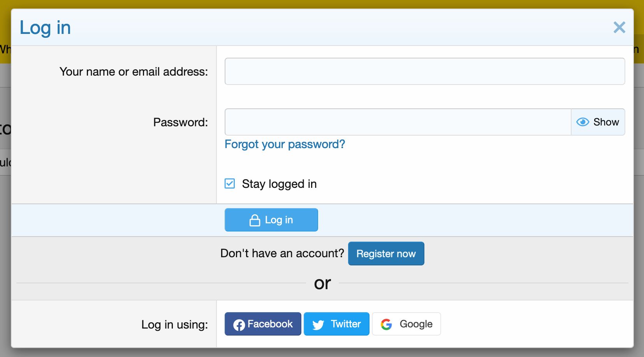This screenshot has height=357, width=644.
Task: Log in using Google
Action: pos(406,324)
